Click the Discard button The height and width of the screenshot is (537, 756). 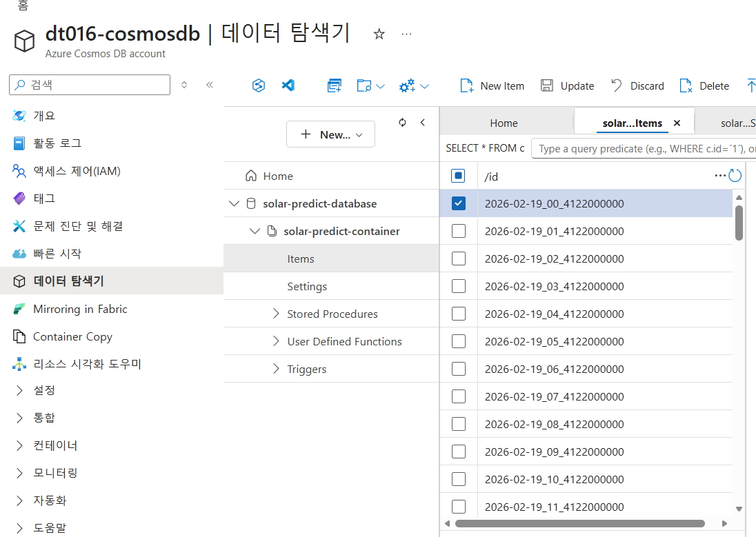(637, 85)
